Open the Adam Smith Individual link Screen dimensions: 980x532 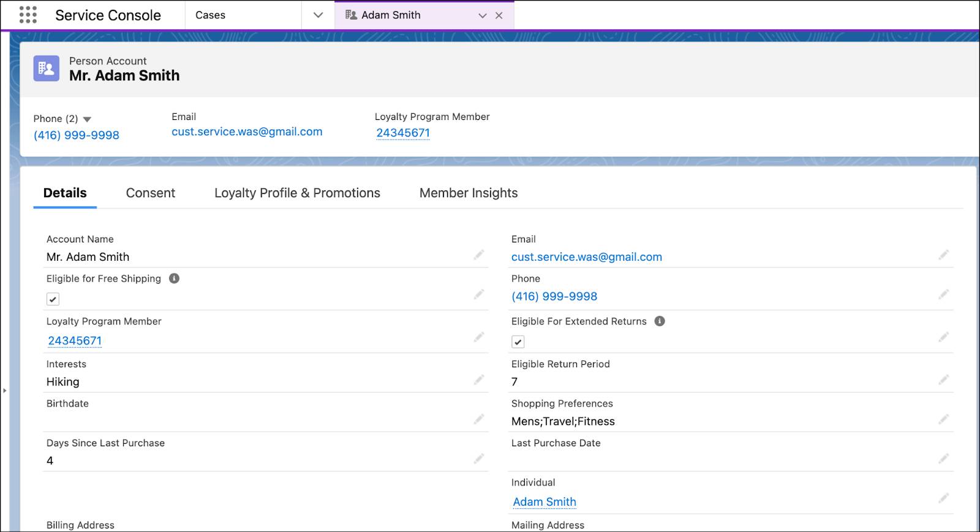(545, 502)
